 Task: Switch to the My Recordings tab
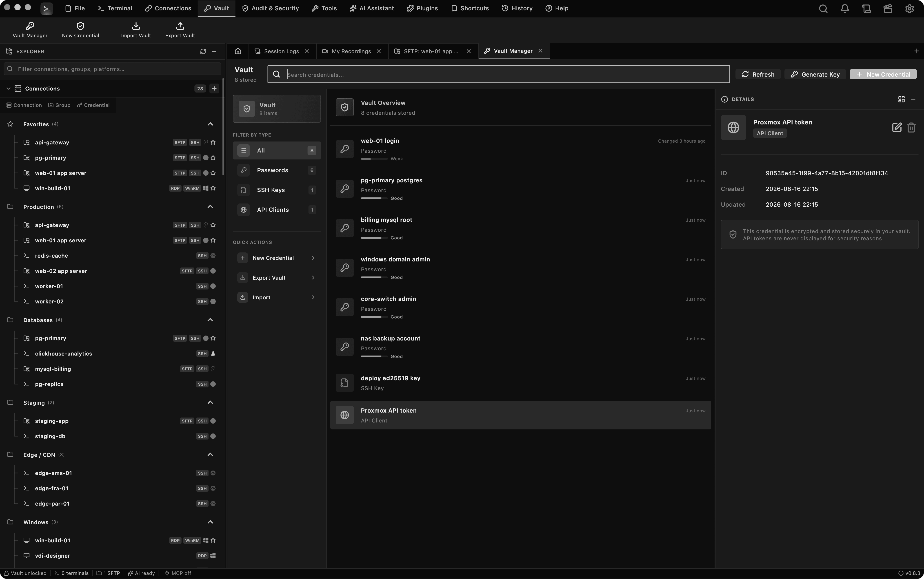pyautogui.click(x=352, y=51)
